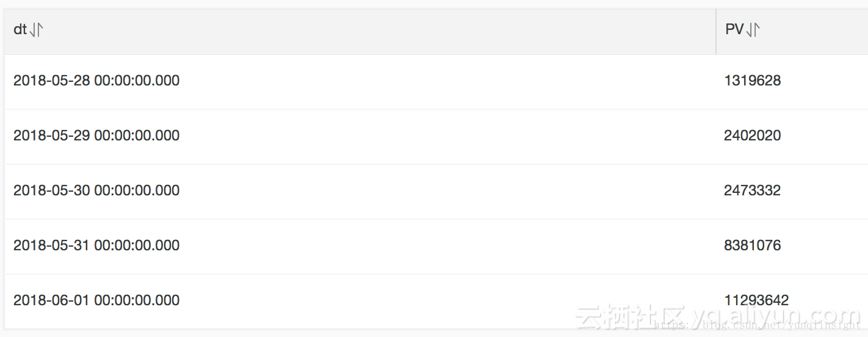Screen dimensions: 868x337
Task: Click the PV column header
Action: [x=734, y=29]
